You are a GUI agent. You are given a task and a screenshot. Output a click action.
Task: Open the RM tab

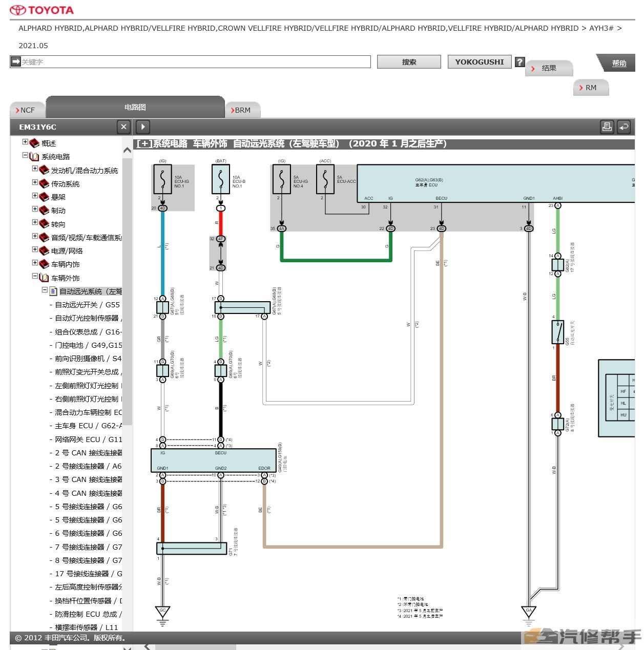click(x=591, y=88)
